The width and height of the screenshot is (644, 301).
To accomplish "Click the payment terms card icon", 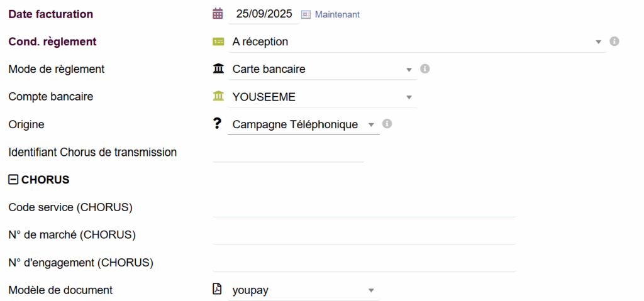I will (x=218, y=41).
